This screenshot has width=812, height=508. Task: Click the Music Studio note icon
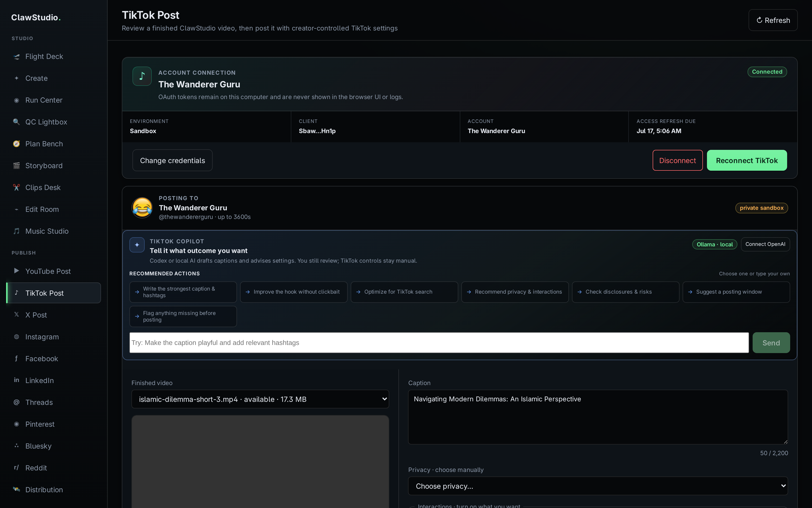click(x=16, y=231)
